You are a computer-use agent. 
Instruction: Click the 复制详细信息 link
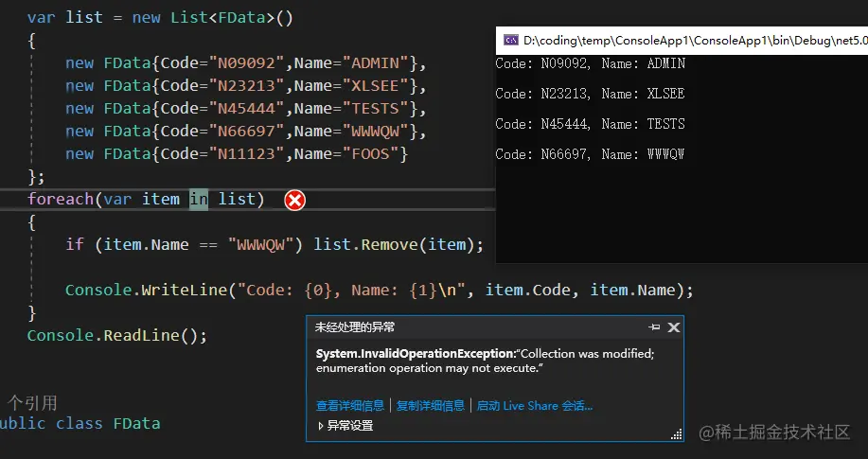pyautogui.click(x=431, y=406)
